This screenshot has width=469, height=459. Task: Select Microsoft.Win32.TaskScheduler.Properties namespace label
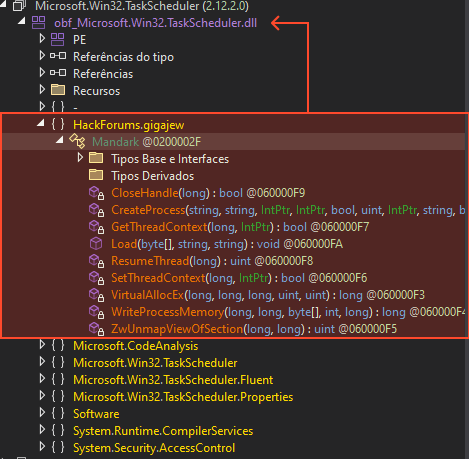click(x=183, y=397)
